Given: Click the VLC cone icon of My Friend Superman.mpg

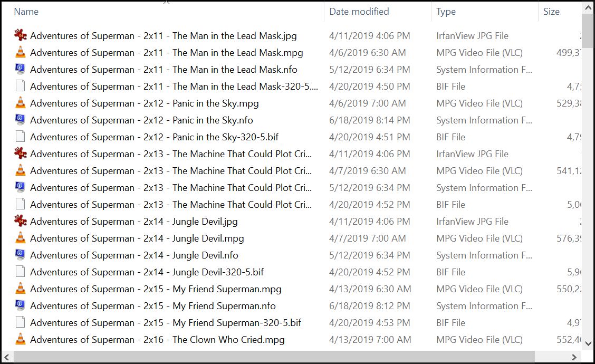Looking at the screenshot, I should point(21,289).
